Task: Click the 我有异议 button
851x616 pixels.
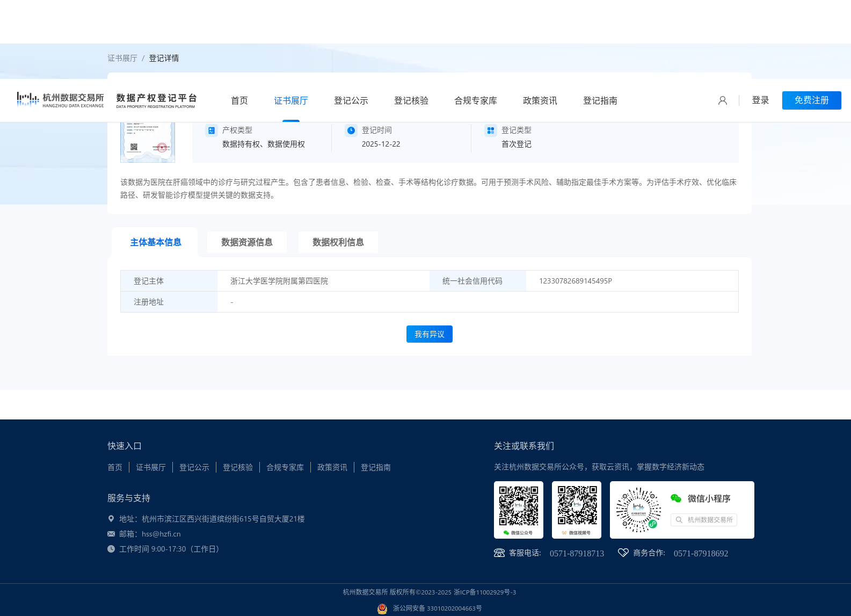Action: click(430, 334)
